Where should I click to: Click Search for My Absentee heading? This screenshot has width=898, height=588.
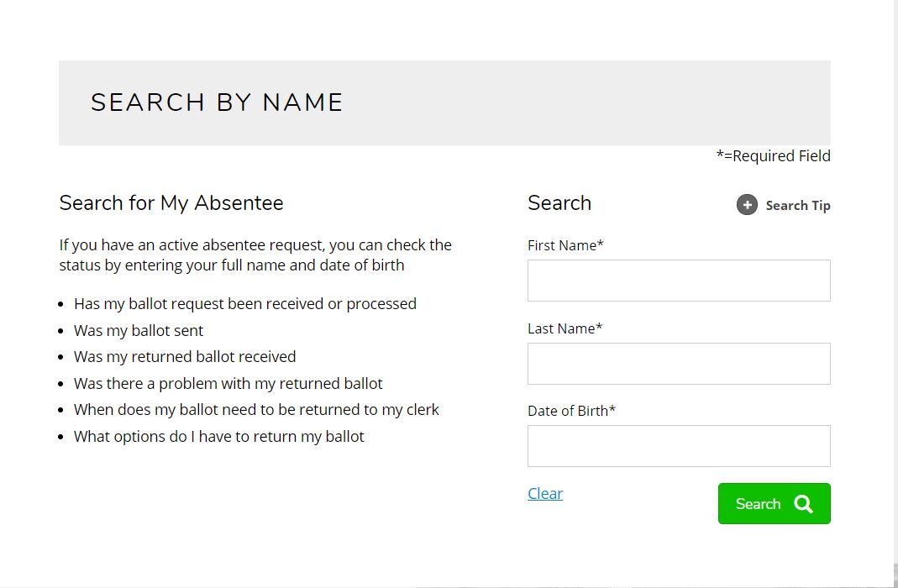pyautogui.click(x=171, y=202)
